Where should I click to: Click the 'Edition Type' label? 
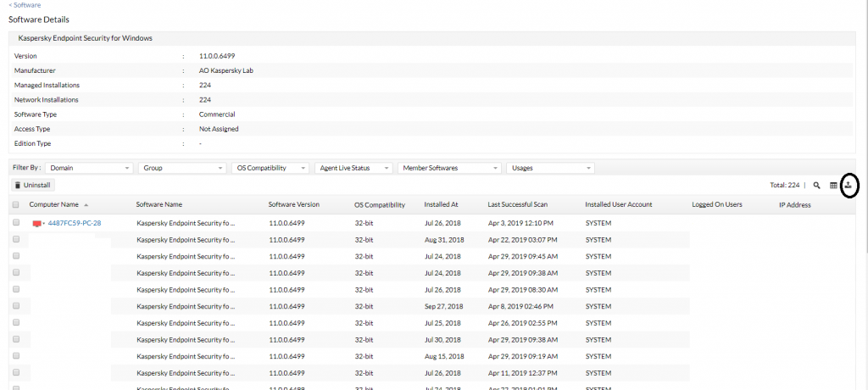click(32, 143)
